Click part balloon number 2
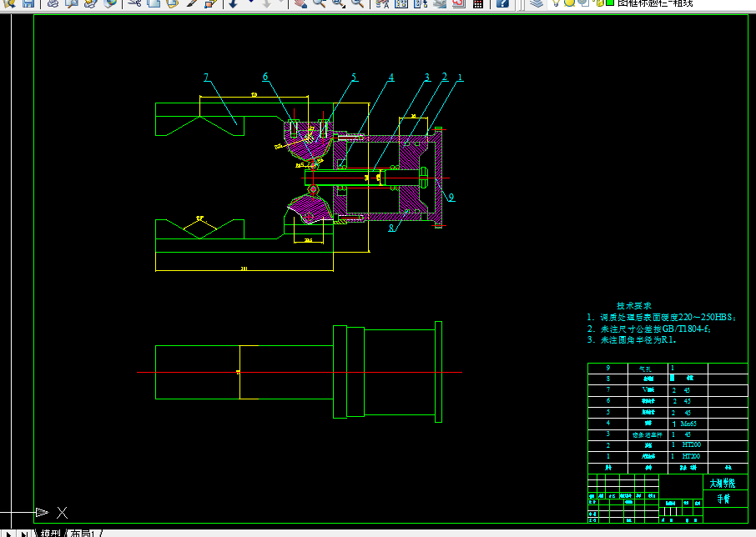The width and height of the screenshot is (756, 537). (x=445, y=77)
